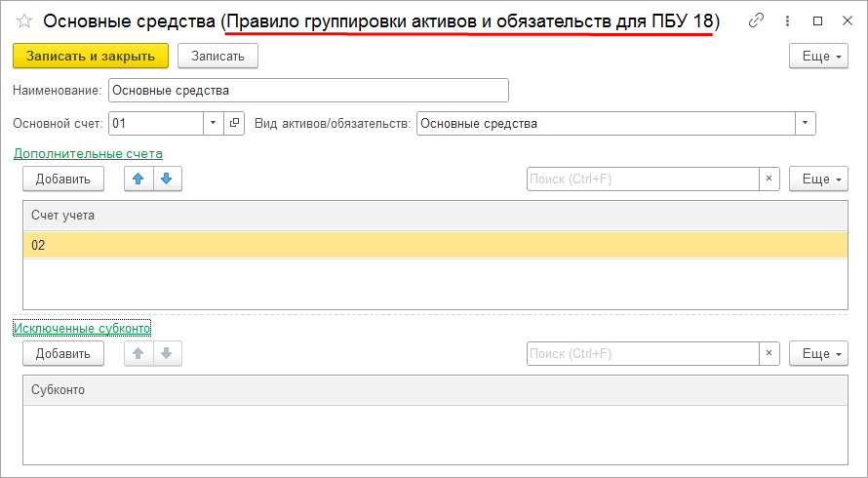Toggle the Исключенные субконто section link

pyautogui.click(x=82, y=328)
